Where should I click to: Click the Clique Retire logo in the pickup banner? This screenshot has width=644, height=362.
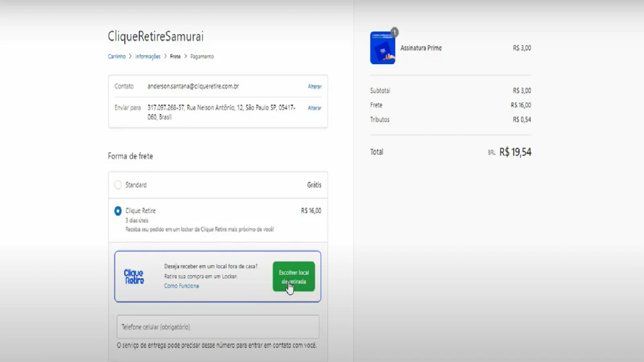(134, 276)
